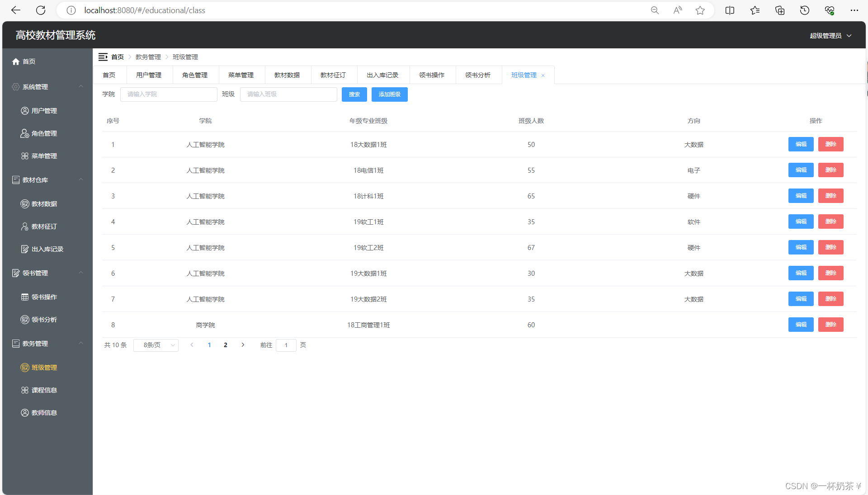Image resolution: width=868 pixels, height=495 pixels.
Task: Collapse the 教材仓库 sidebar group
Action: [81, 179]
